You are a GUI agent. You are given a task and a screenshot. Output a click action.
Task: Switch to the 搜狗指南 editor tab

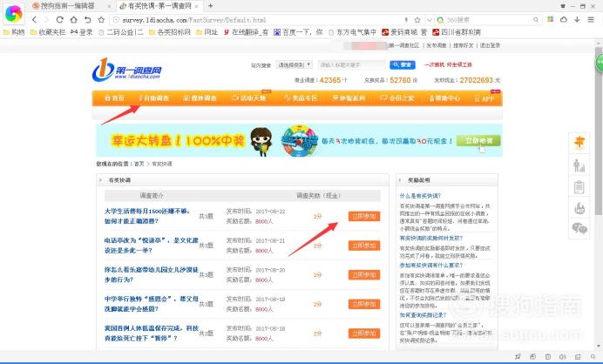click(x=67, y=6)
